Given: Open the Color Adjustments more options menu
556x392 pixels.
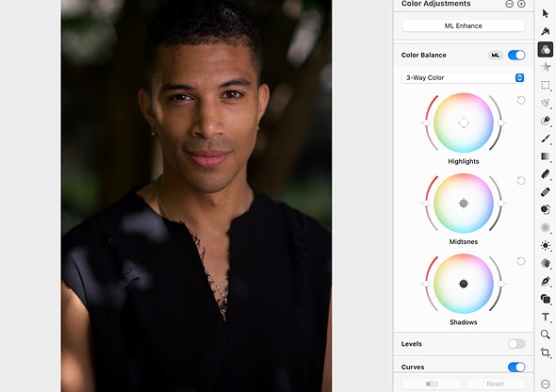Looking at the screenshot, I should click(x=510, y=4).
